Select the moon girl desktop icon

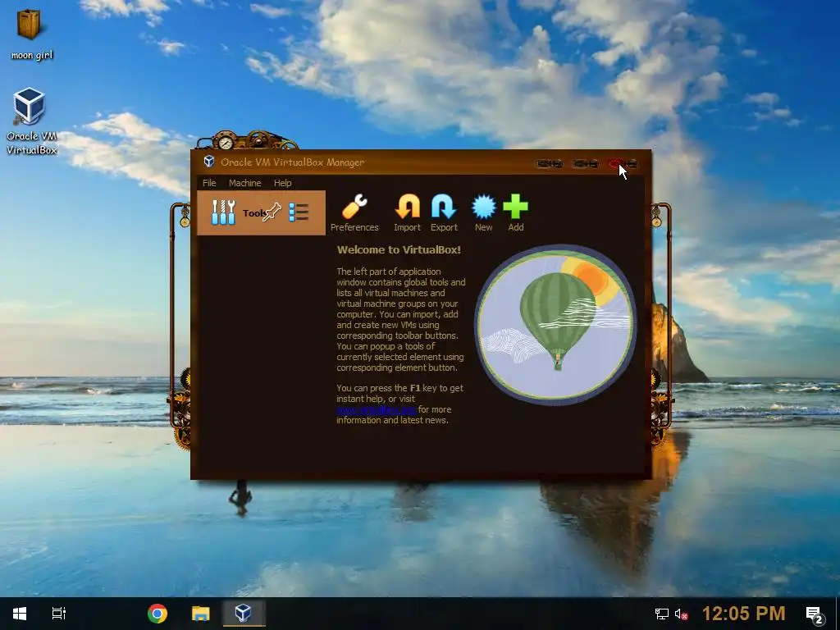click(31, 34)
